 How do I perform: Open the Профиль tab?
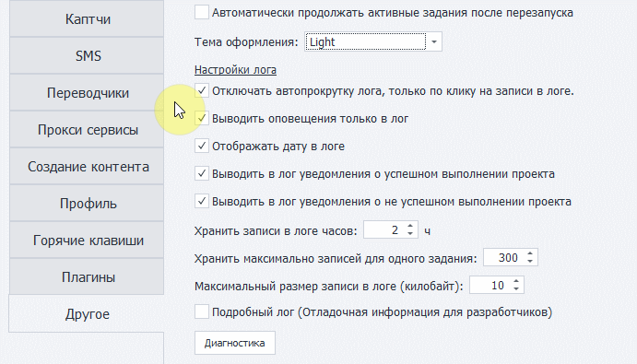pyautogui.click(x=87, y=203)
